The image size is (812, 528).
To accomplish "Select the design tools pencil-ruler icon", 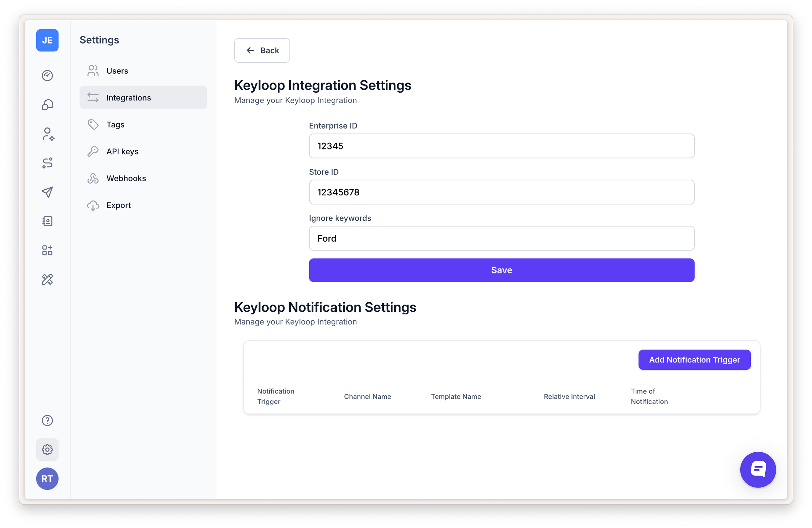I will tap(47, 279).
